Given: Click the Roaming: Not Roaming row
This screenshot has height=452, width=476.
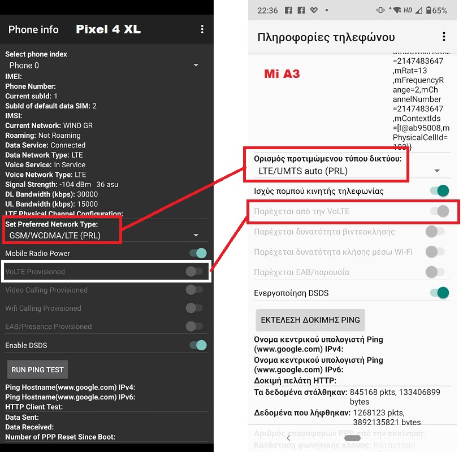Looking at the screenshot, I should tap(43, 135).
